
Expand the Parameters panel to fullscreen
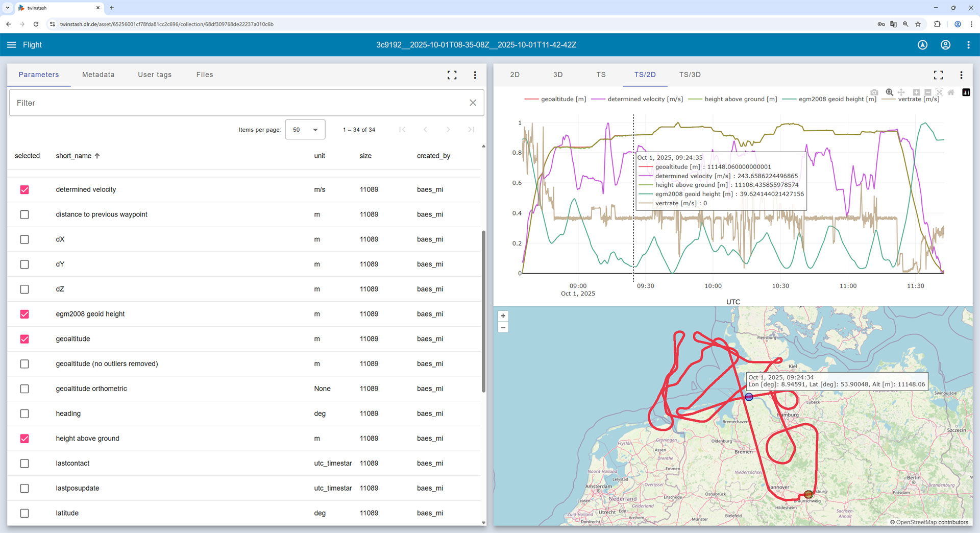452,75
